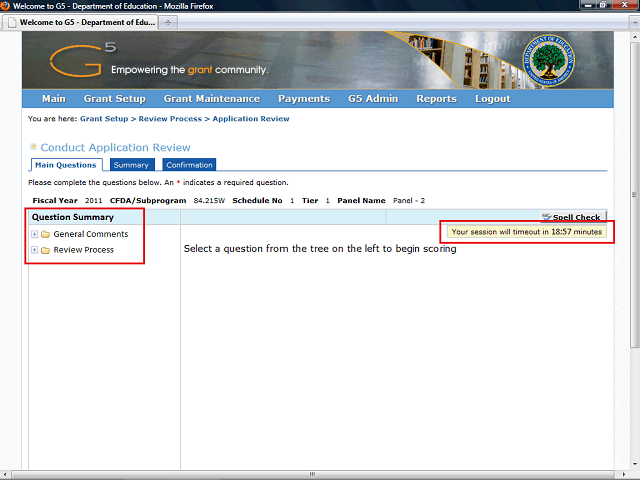Switch to the Summary tab
640x480 pixels.
pos(132,165)
